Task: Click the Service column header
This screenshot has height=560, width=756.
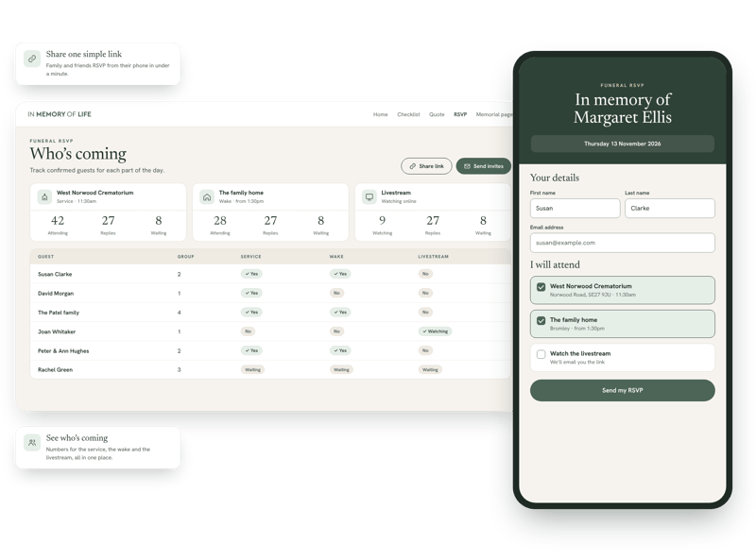Action: (x=250, y=256)
